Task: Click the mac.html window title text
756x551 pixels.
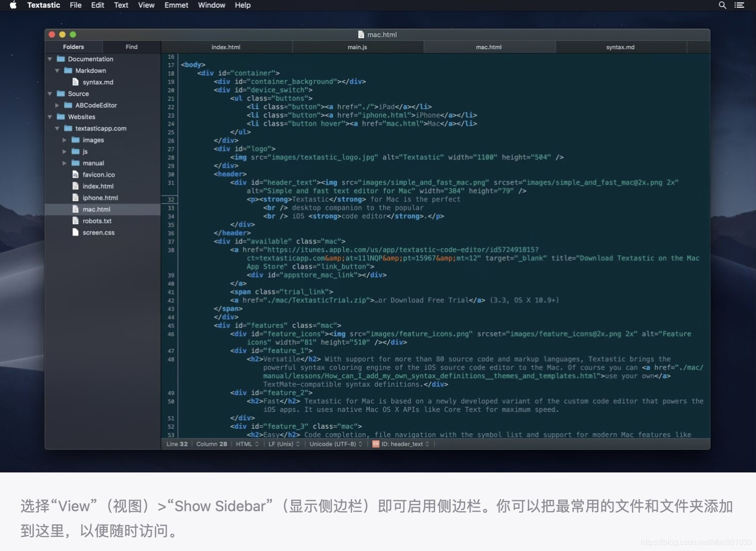Action: [x=382, y=34]
